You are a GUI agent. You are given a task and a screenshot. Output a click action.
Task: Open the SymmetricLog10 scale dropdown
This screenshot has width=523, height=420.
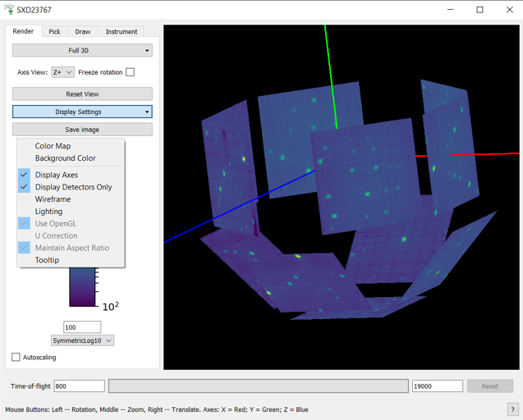(x=82, y=340)
